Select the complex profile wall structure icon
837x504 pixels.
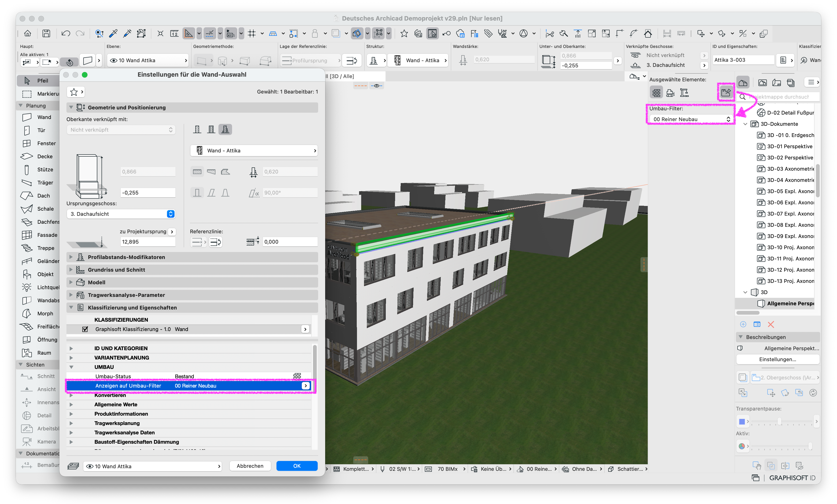tap(225, 129)
